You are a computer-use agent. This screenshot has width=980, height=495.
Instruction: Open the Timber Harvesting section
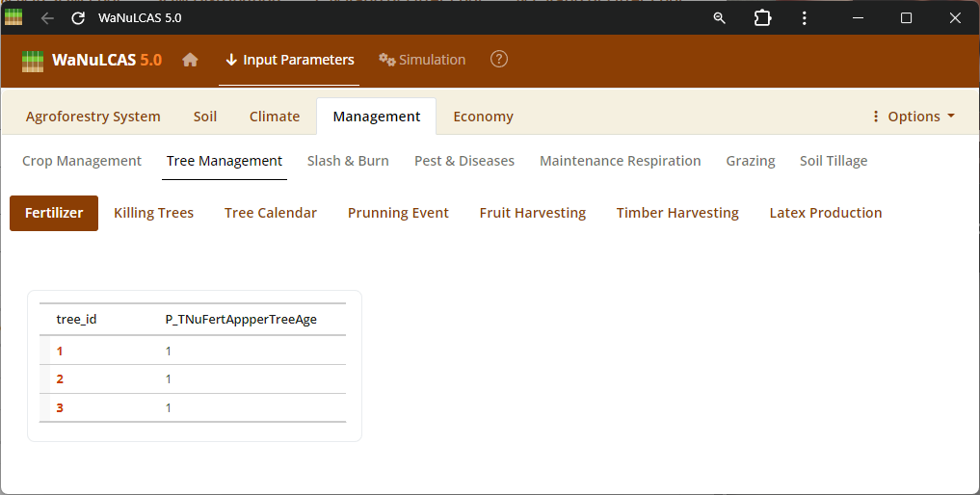677,213
